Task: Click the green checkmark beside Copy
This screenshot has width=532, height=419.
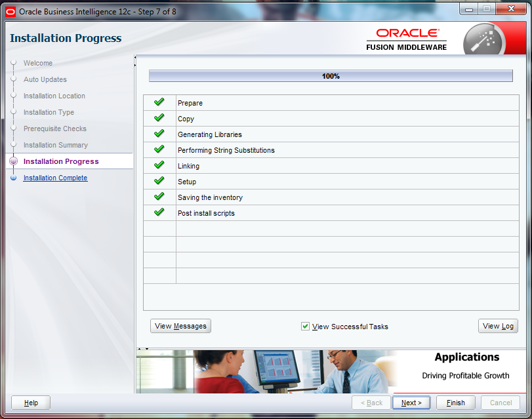Action: coord(159,118)
